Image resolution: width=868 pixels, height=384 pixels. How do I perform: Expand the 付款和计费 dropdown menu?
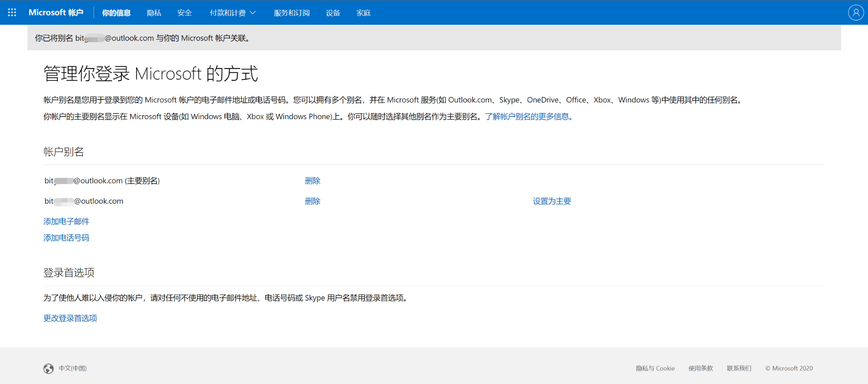(233, 13)
